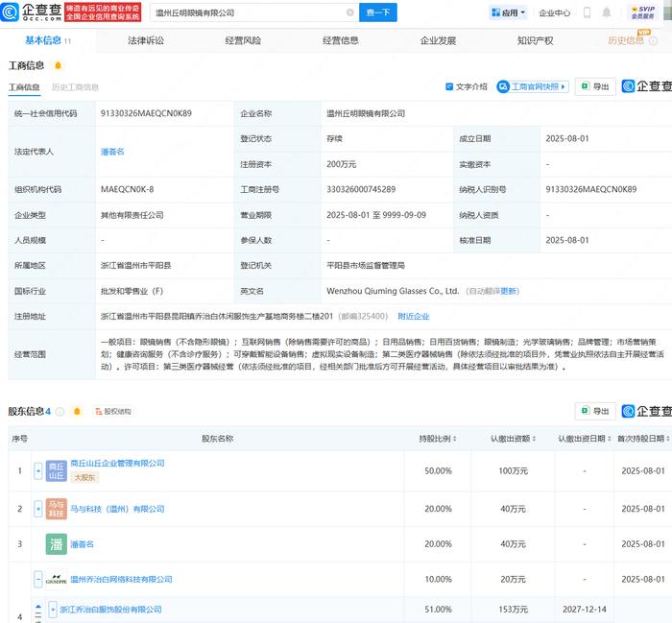The height and width of the screenshot is (623, 672).
Task: Click the info icon beside 股东信息
Action: [x=60, y=412]
